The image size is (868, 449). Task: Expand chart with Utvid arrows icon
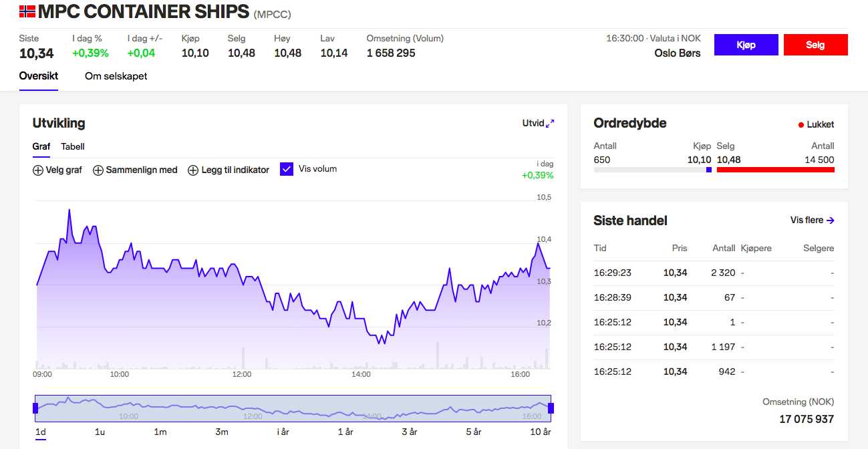[x=550, y=124]
